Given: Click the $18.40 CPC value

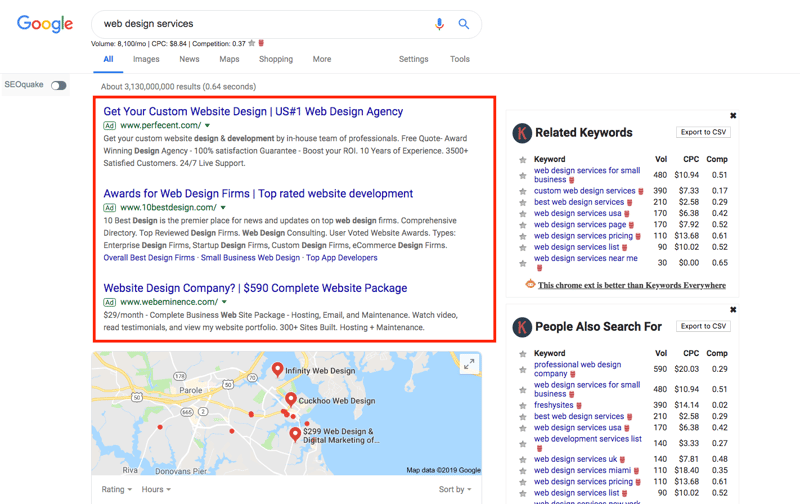Looking at the screenshot, I should (x=686, y=470).
